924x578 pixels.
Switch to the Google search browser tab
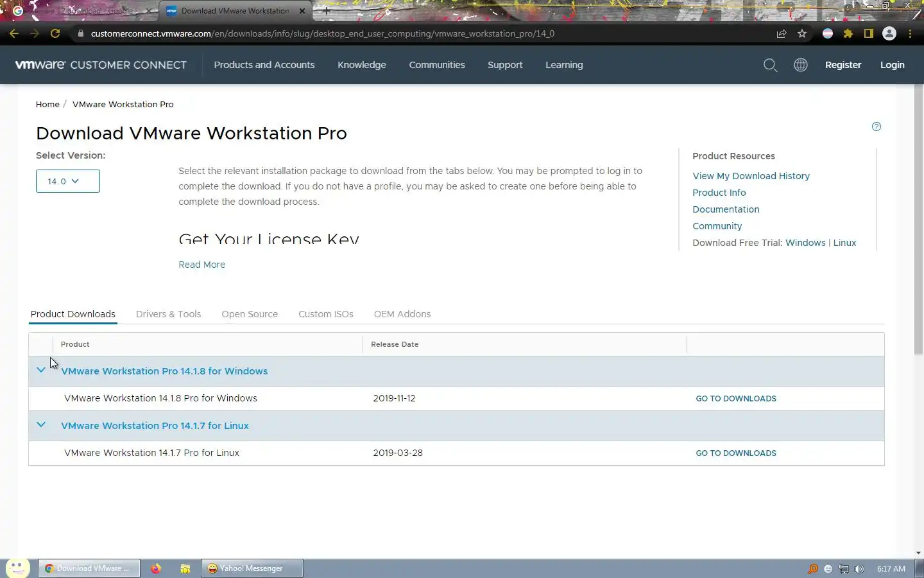[83, 11]
